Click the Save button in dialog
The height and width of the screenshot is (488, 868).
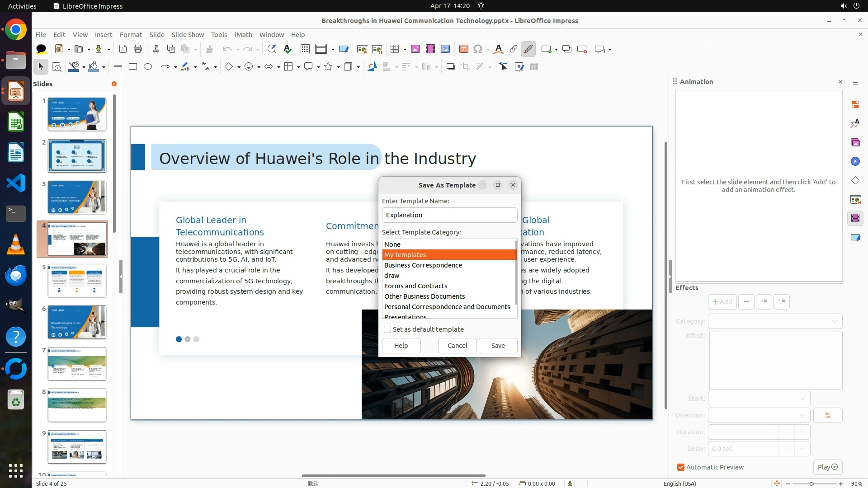(498, 346)
